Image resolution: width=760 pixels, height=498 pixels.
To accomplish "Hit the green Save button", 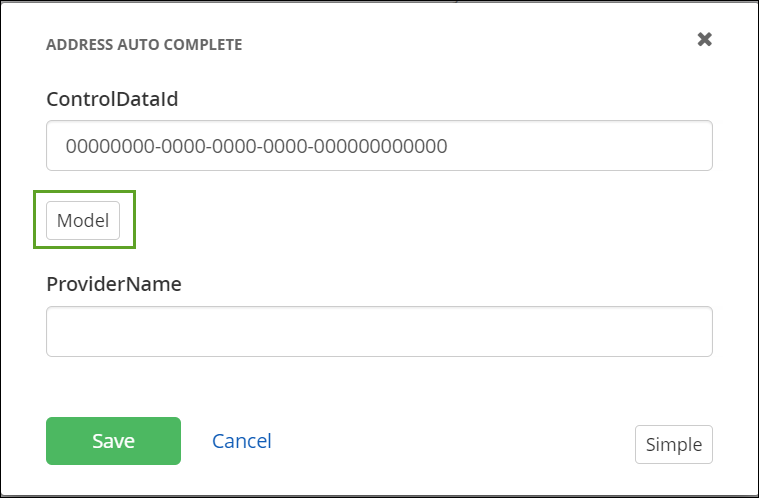I will click(113, 441).
